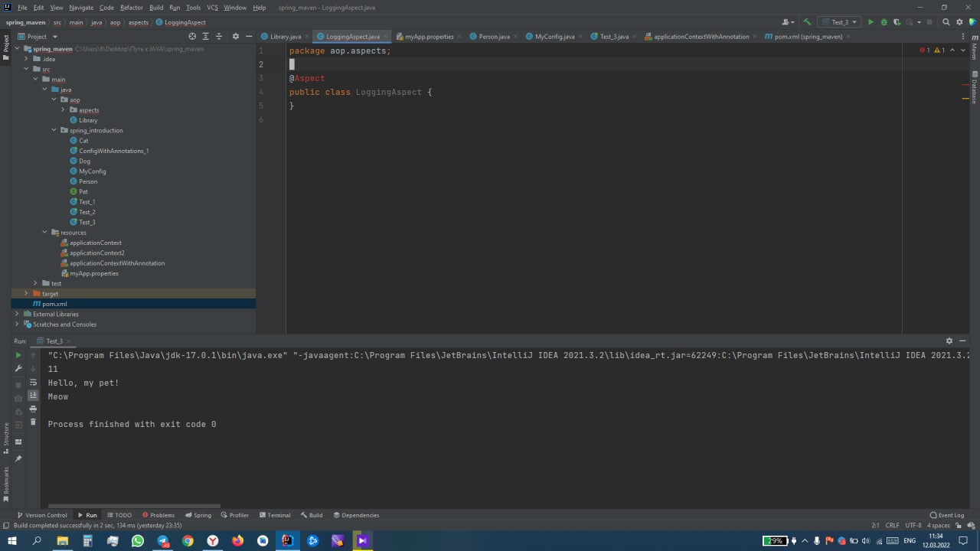The width and height of the screenshot is (980, 551).
Task: Rerun Test_3 from Run panel
Action: (x=18, y=355)
